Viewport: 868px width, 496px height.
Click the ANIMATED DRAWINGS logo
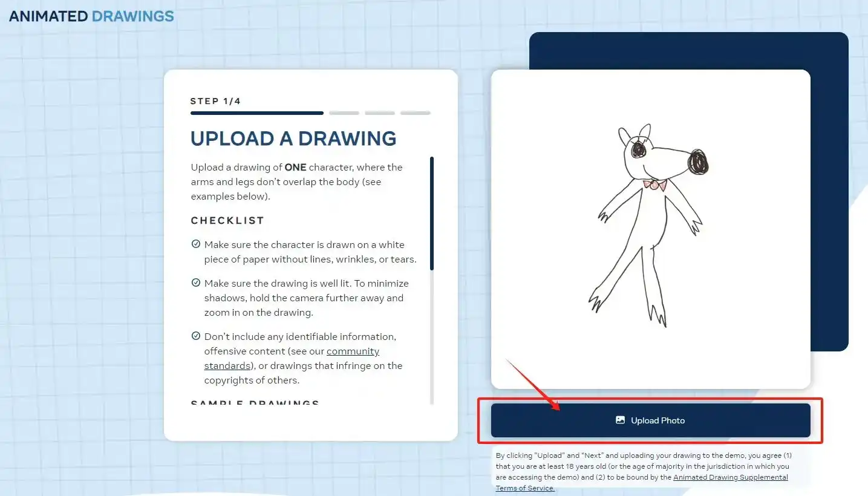coord(91,16)
